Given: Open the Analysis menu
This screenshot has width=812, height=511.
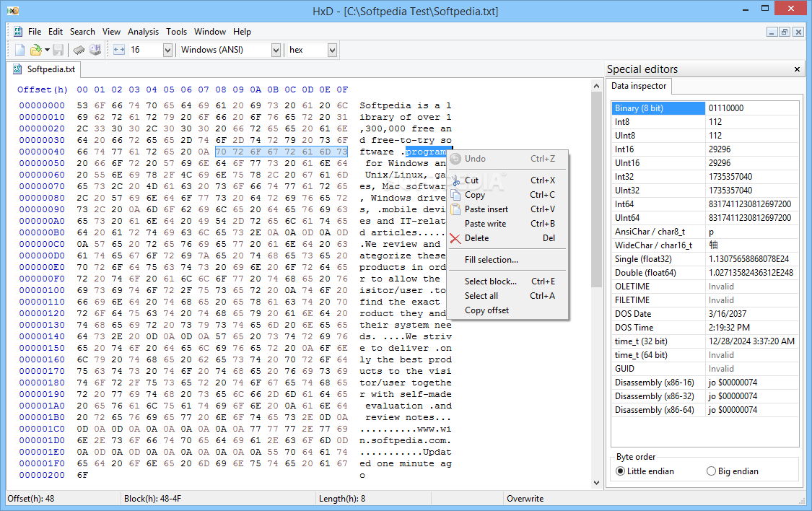Looking at the screenshot, I should [x=143, y=31].
